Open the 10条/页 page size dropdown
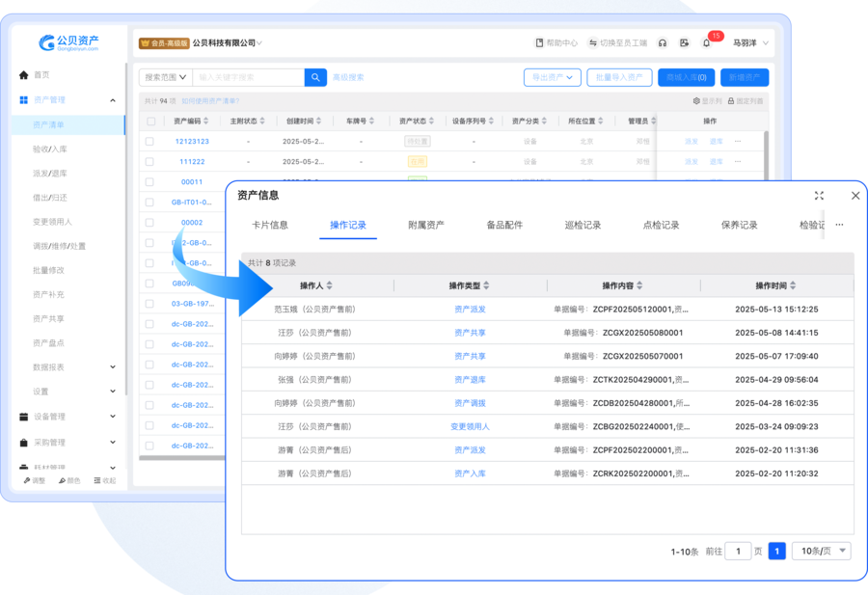The height and width of the screenshot is (595, 868). point(821,551)
